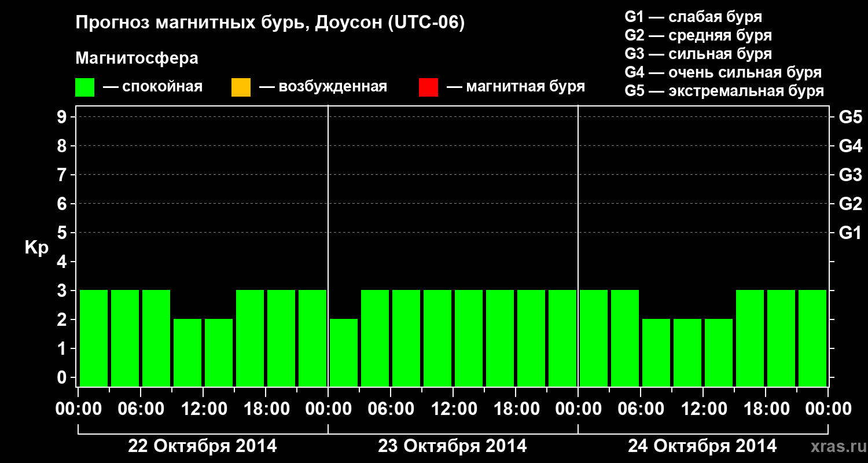Viewport: 868px width, 463px height.
Task: Click the '— возбужденная' legend label
Action: pos(323,87)
